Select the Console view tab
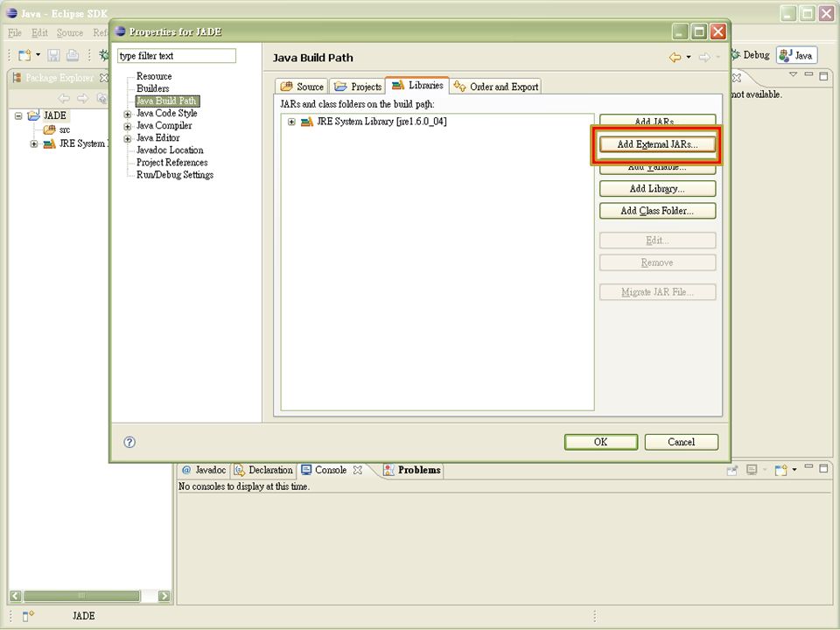Screen dimensions: 840x630 click(x=331, y=470)
